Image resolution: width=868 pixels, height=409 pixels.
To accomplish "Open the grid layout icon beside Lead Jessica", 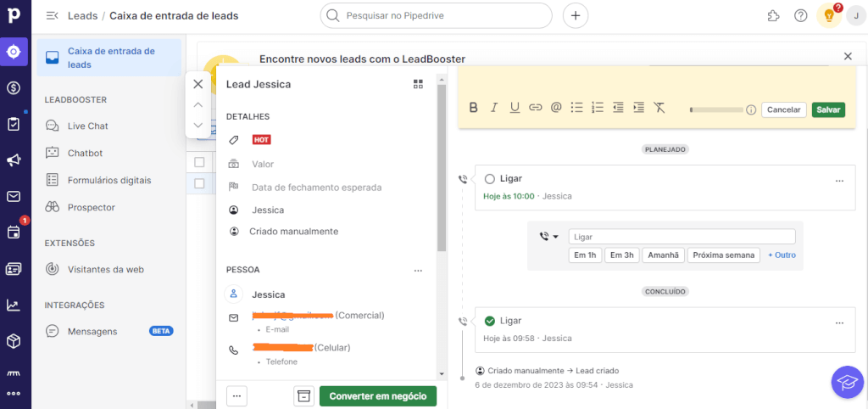I will pyautogui.click(x=418, y=84).
